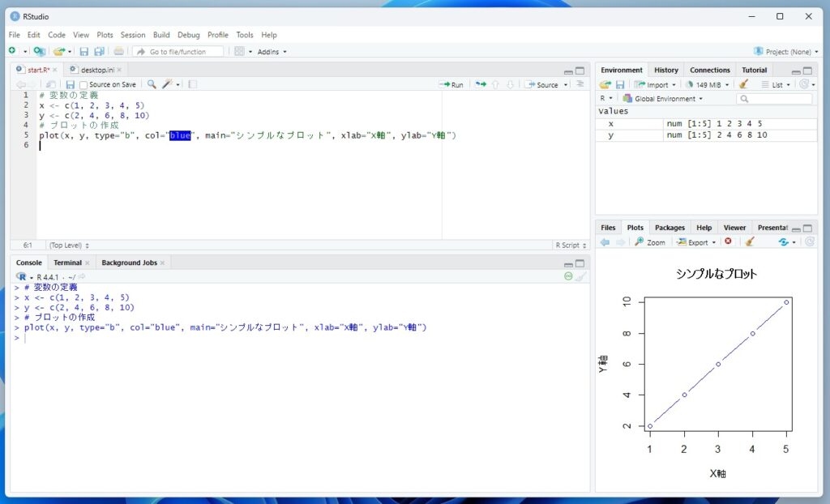This screenshot has height=504, width=830.
Task: Open the New File dropdown arrow
Action: (x=25, y=51)
